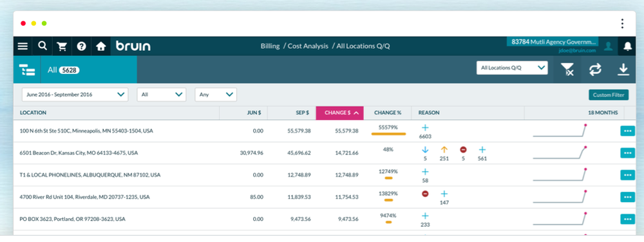The height and width of the screenshot is (242, 644).
Task: Click plus icon in Portland row
Action: [425, 216]
